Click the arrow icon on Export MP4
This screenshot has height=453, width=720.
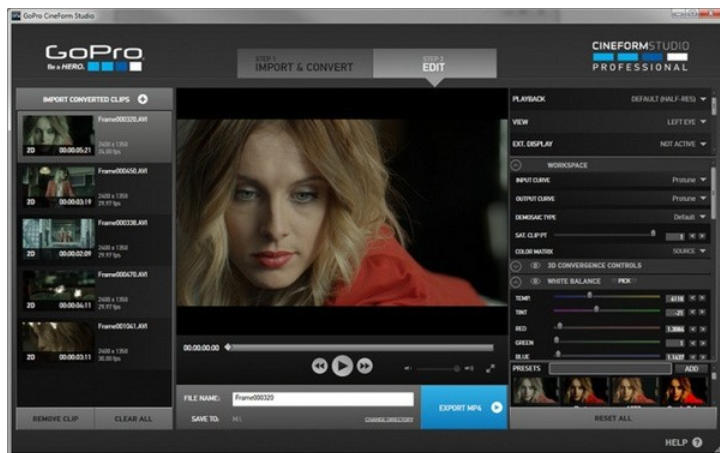coord(496,407)
